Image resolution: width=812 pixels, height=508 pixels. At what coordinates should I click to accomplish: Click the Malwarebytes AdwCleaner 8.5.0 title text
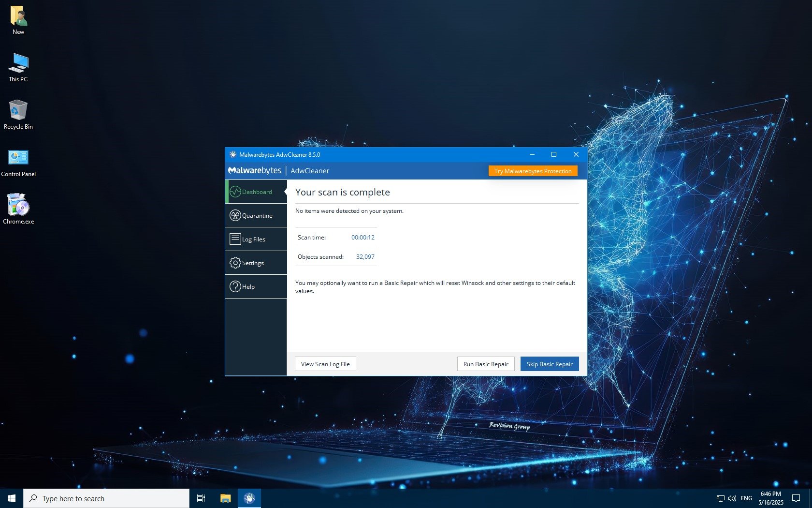tap(279, 154)
